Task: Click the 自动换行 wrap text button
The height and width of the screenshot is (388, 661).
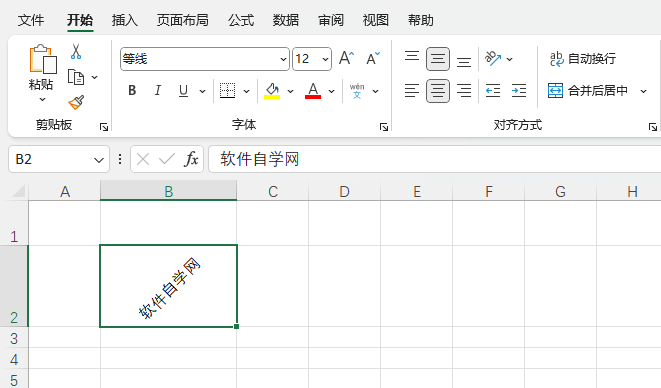Action: [x=583, y=59]
